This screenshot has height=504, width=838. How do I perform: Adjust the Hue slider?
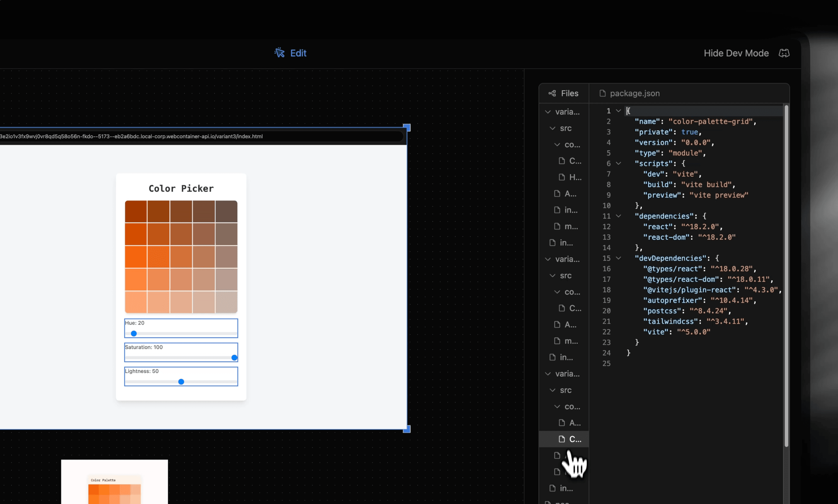[x=181, y=333]
